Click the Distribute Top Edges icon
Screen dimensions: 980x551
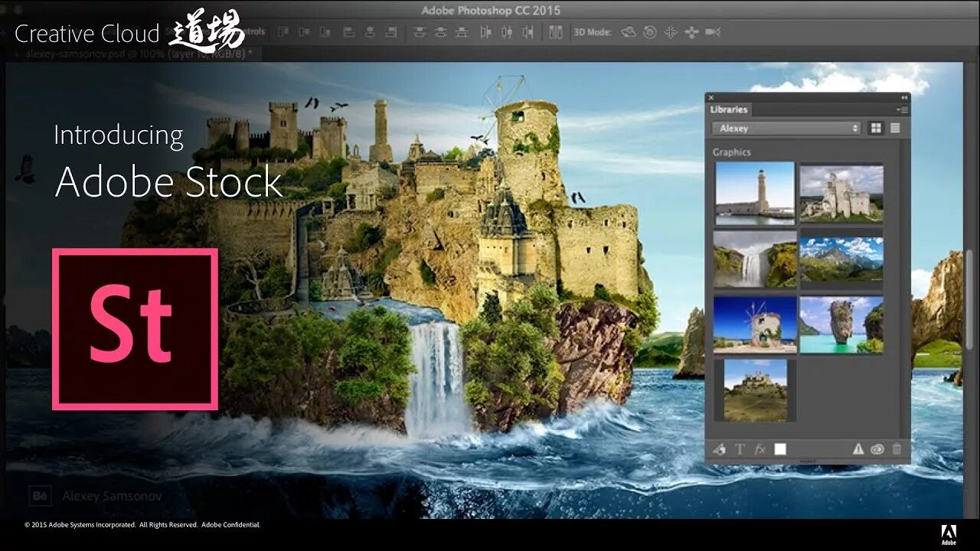[x=419, y=32]
